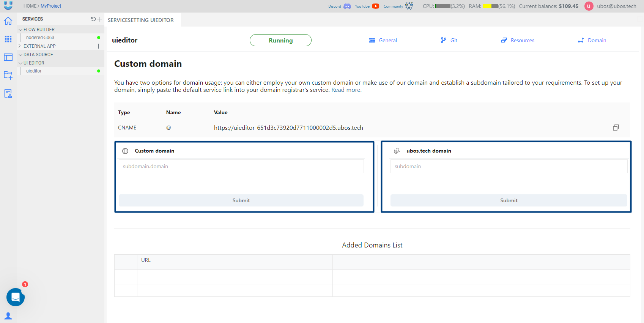Click the CNAME value URL text

point(288,128)
